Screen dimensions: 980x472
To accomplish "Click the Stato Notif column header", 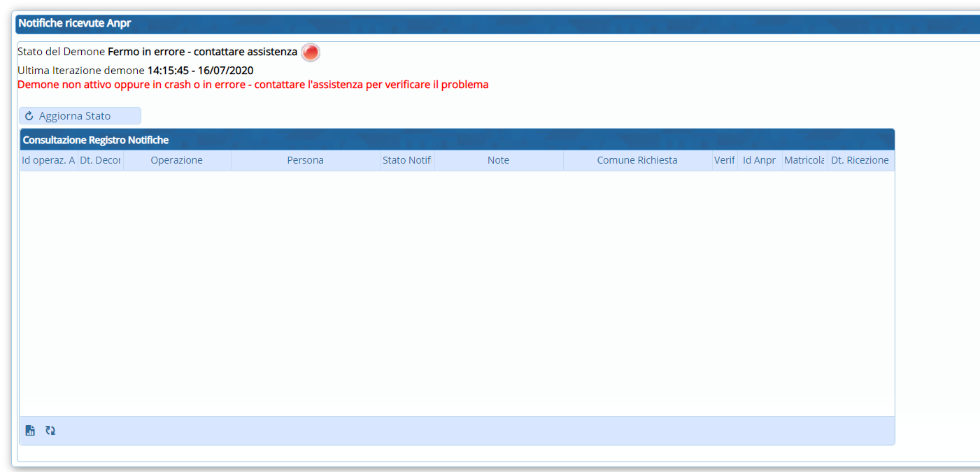I will [x=407, y=160].
